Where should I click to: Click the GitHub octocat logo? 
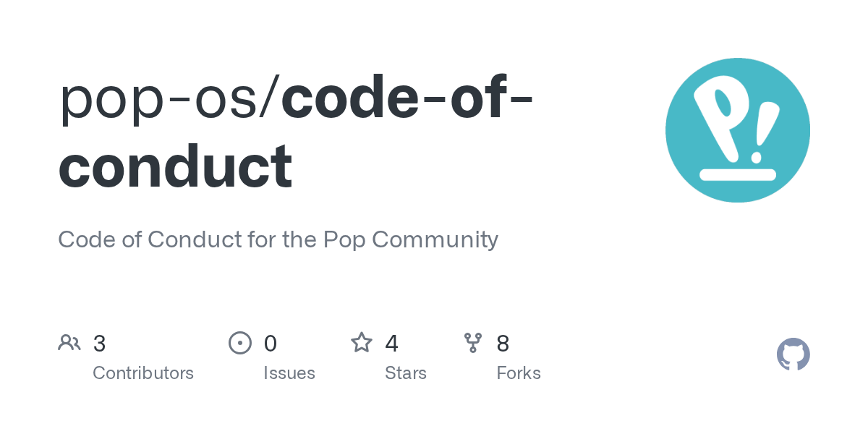pyautogui.click(x=793, y=354)
